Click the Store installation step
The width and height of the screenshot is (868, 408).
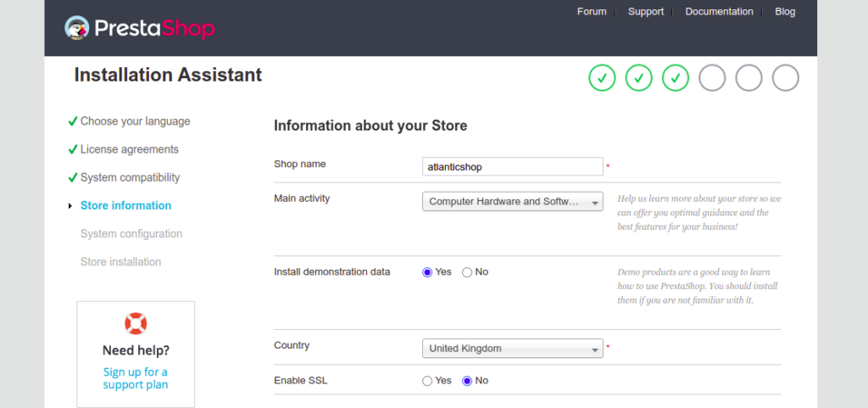click(x=120, y=262)
